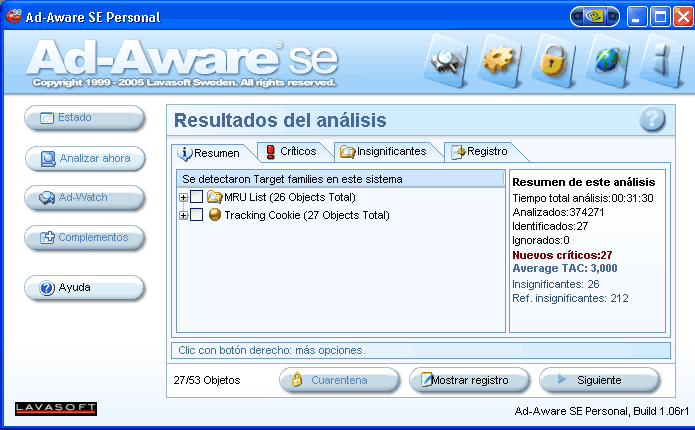Open the Insignificantes tab
The image size is (695, 430).
pos(383,152)
